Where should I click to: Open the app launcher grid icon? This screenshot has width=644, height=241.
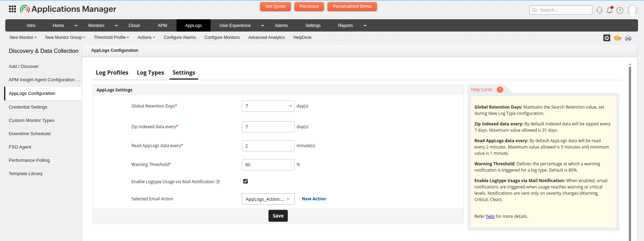(x=12, y=9)
